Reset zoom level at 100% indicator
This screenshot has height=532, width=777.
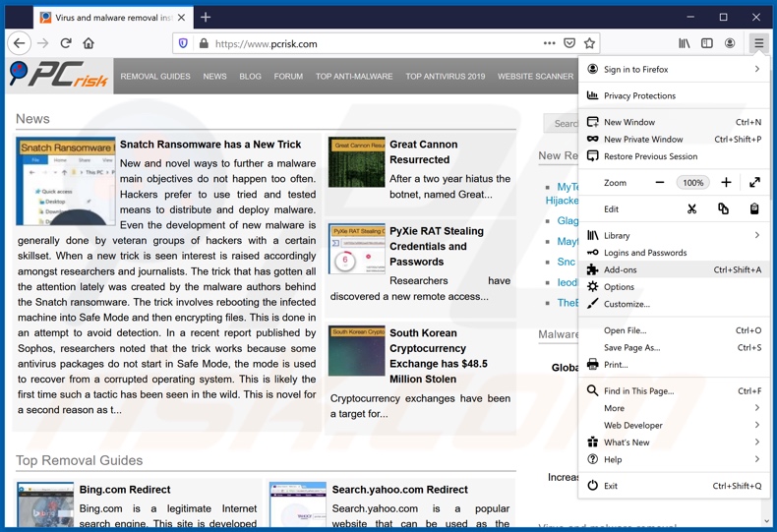point(693,183)
